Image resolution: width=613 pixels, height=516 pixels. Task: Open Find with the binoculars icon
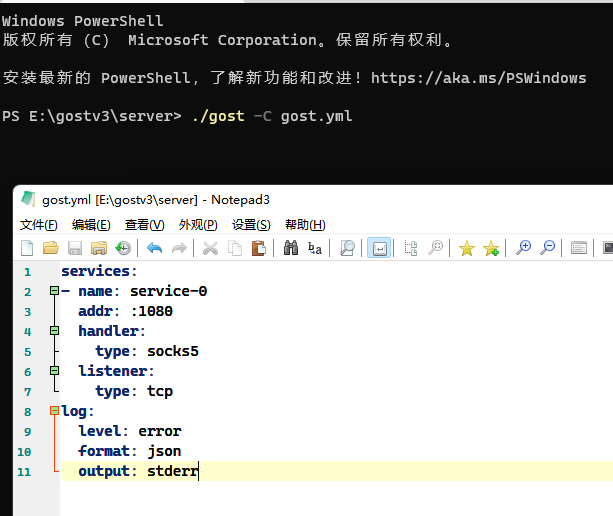tap(291, 248)
